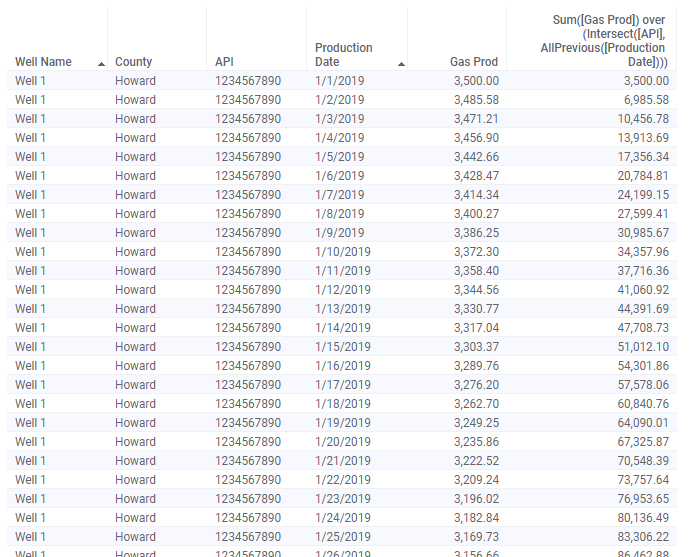Click Gas Prod value 3,400.27
The width and height of the screenshot is (691, 557).
click(476, 213)
